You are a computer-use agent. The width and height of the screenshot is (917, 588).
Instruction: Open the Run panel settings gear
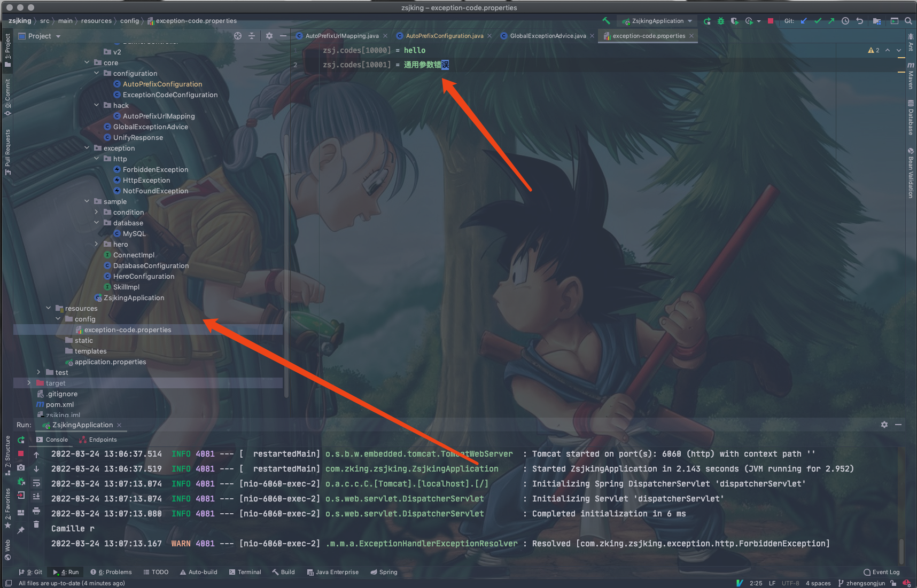click(x=884, y=425)
